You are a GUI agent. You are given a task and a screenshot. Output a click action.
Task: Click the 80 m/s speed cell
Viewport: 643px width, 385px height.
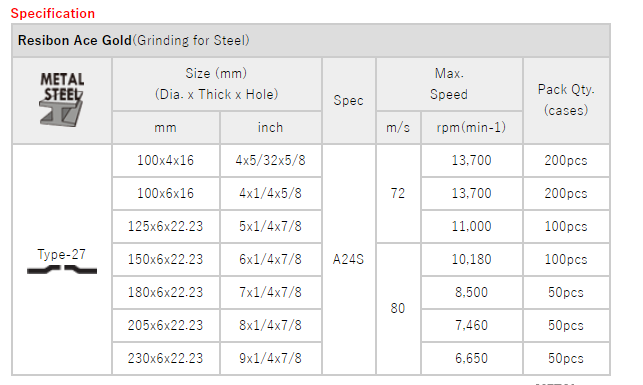pos(398,308)
